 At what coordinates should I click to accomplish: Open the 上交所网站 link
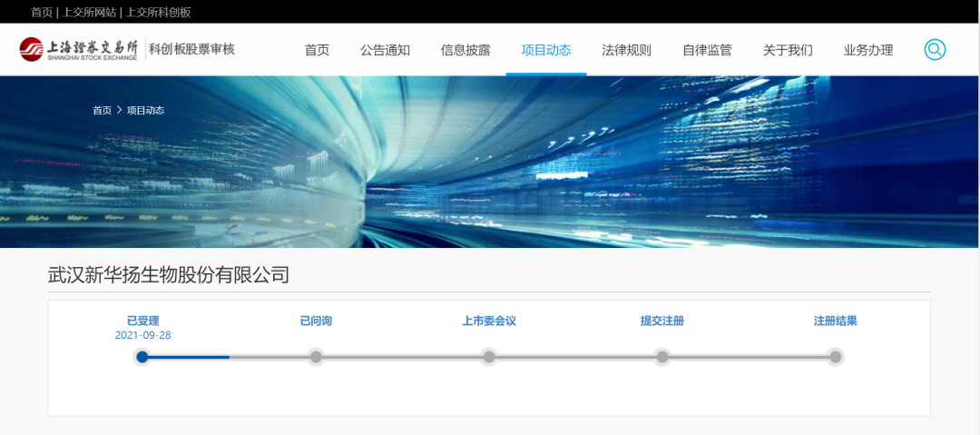tap(90, 12)
